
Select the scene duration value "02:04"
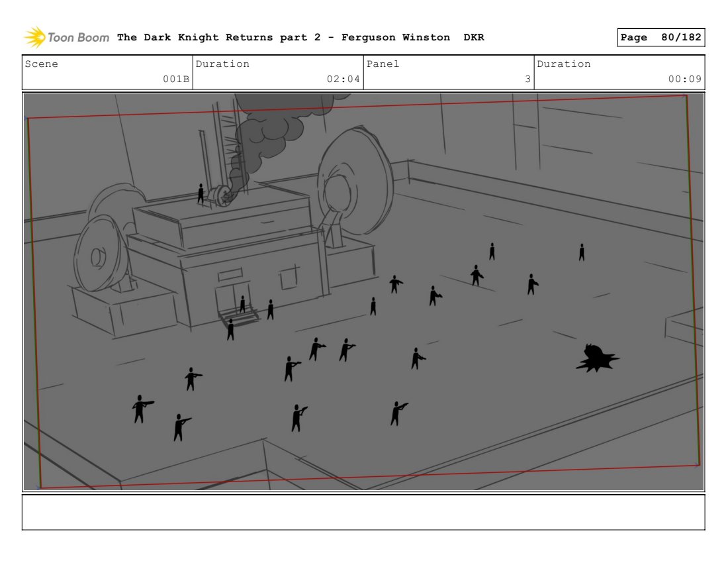click(x=343, y=79)
